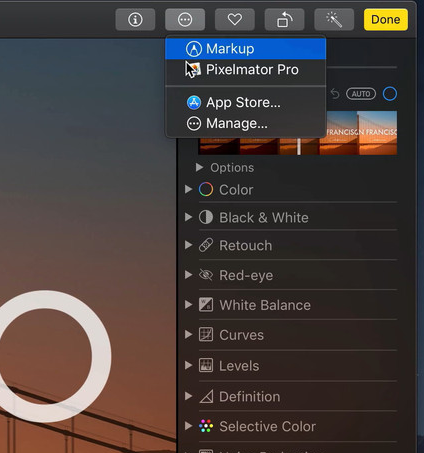Click the Color ring icon
Image resolution: width=424 pixels, height=453 pixels.
pyautogui.click(x=206, y=189)
